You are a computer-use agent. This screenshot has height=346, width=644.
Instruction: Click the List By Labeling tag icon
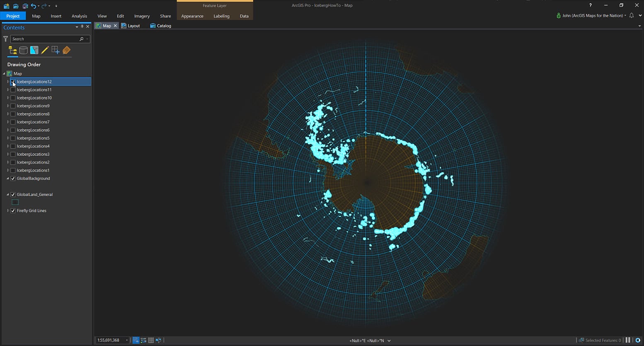(x=66, y=51)
